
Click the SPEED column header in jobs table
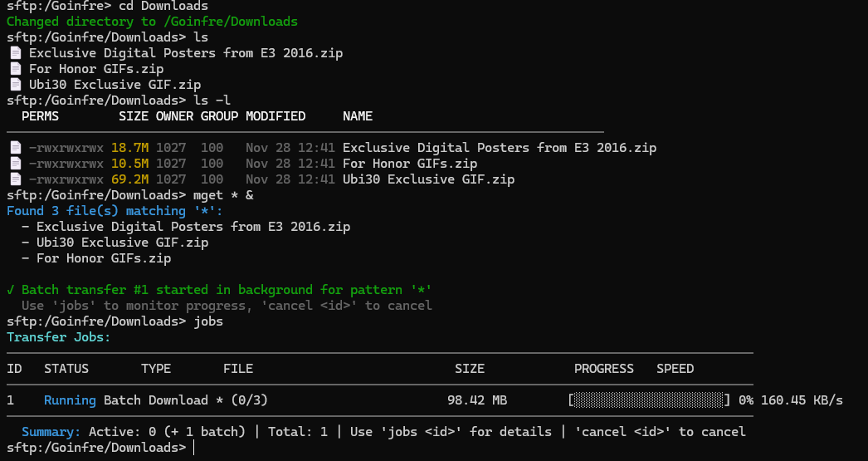tap(675, 369)
